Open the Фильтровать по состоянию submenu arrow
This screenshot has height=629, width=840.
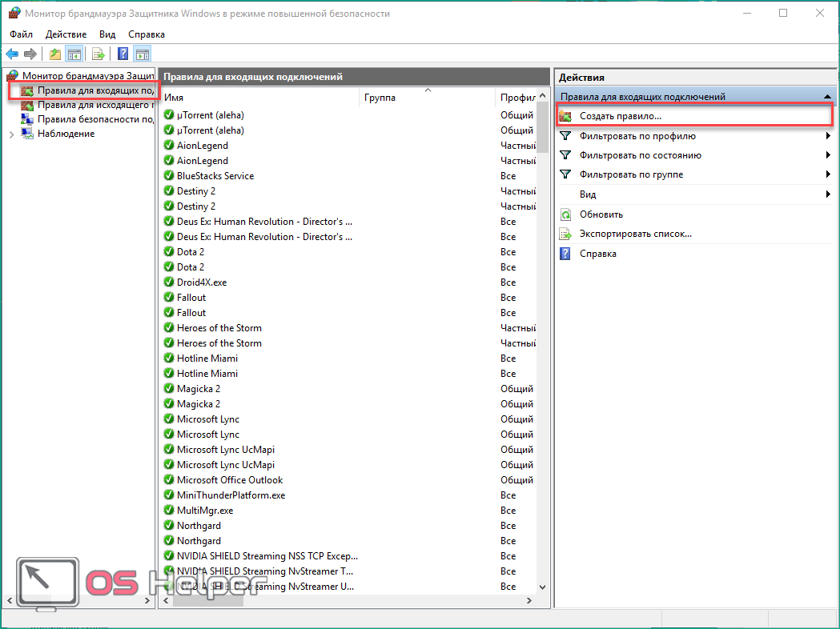coord(828,155)
